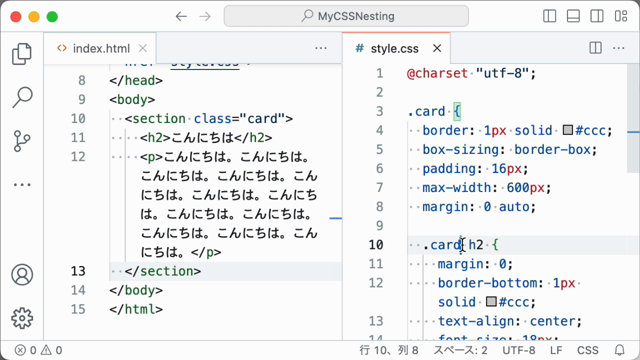
Task: Open the Customize Layout icon
Action: click(621, 16)
